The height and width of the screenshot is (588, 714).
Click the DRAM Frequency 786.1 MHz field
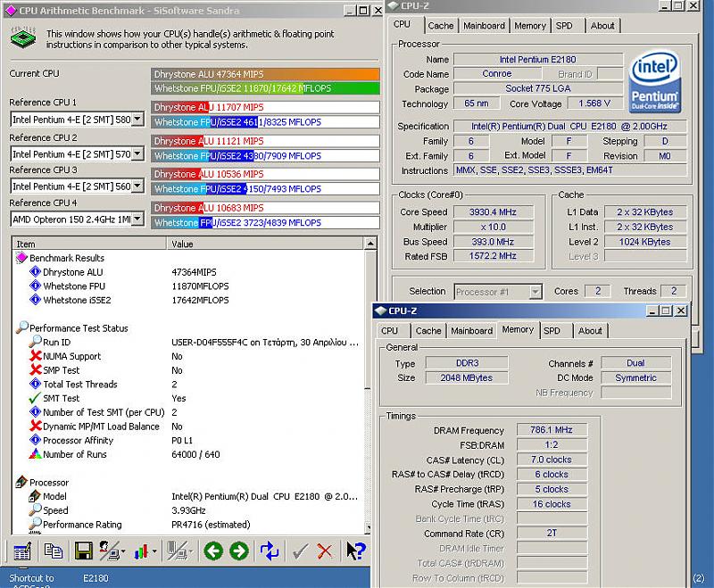coord(552,429)
